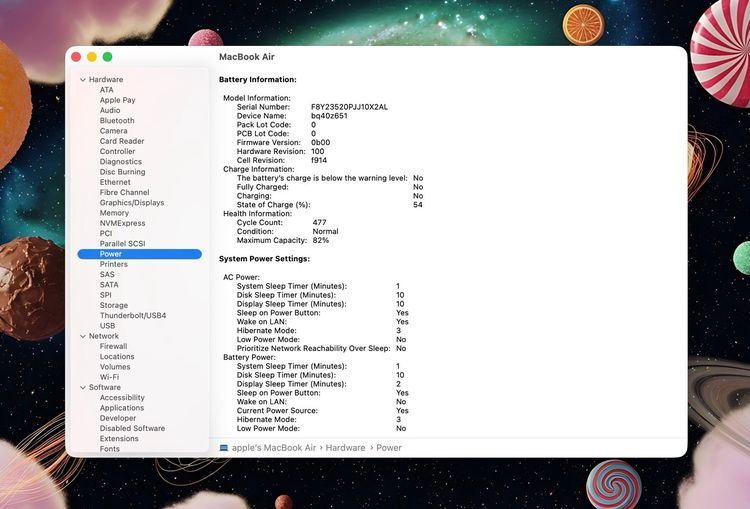Select Memory in the sidebar

click(114, 213)
